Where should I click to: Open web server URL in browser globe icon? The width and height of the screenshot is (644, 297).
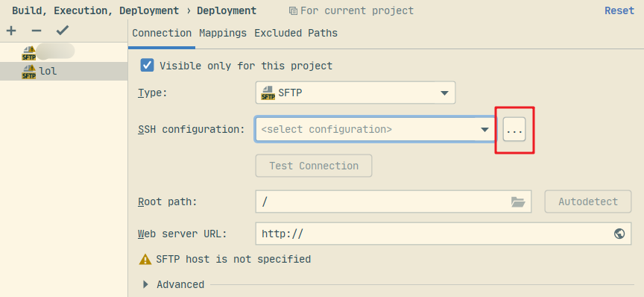pyautogui.click(x=619, y=234)
